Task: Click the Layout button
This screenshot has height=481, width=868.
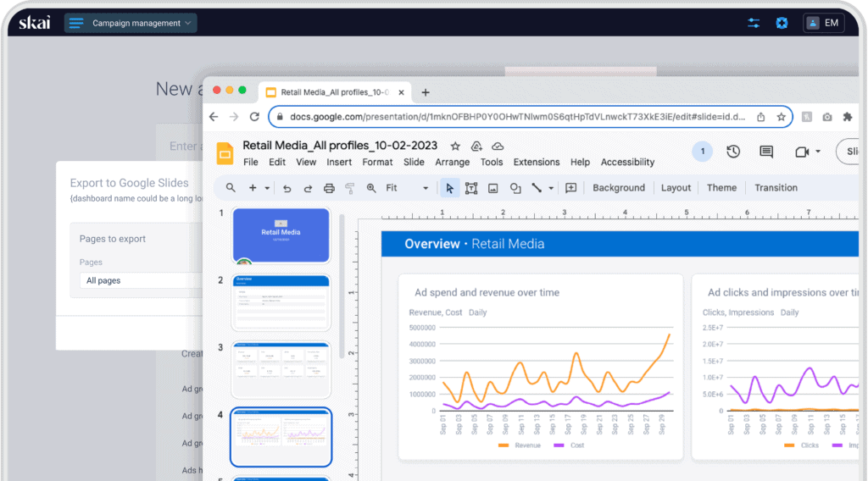Action: [676, 188]
